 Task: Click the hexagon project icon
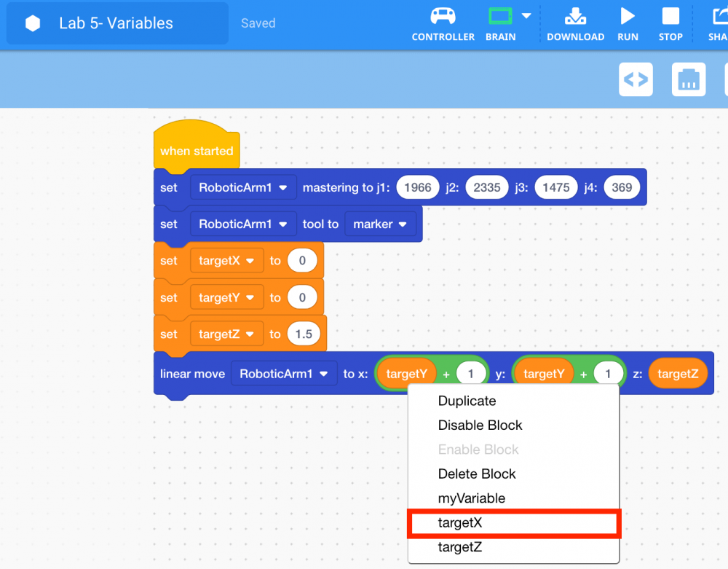[x=33, y=23]
